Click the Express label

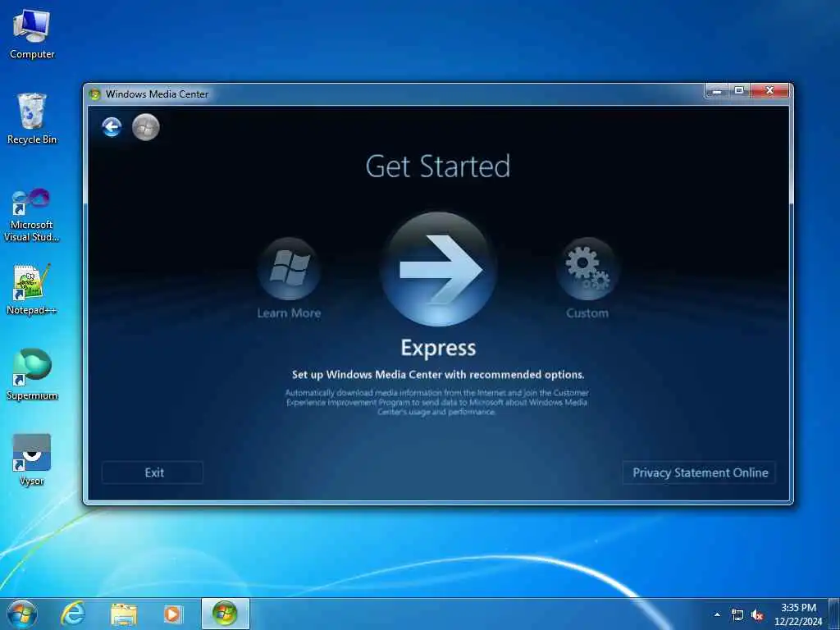pos(438,348)
